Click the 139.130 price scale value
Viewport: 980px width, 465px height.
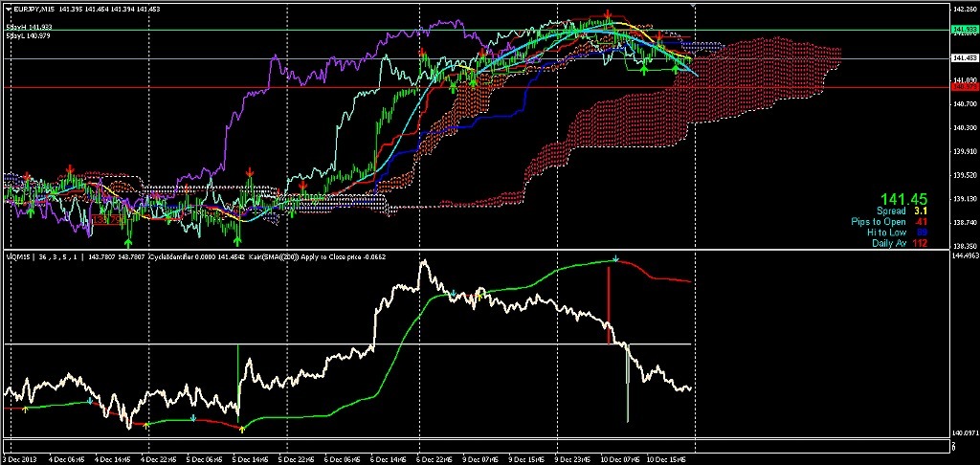tap(965, 199)
